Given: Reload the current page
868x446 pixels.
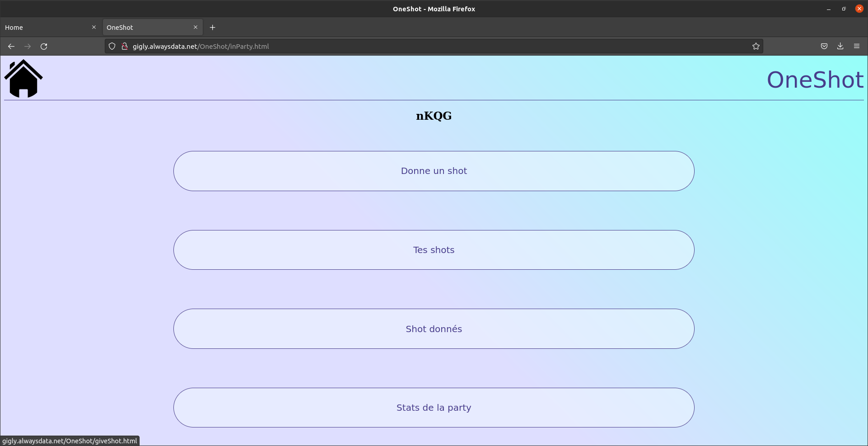Looking at the screenshot, I should [x=43, y=46].
